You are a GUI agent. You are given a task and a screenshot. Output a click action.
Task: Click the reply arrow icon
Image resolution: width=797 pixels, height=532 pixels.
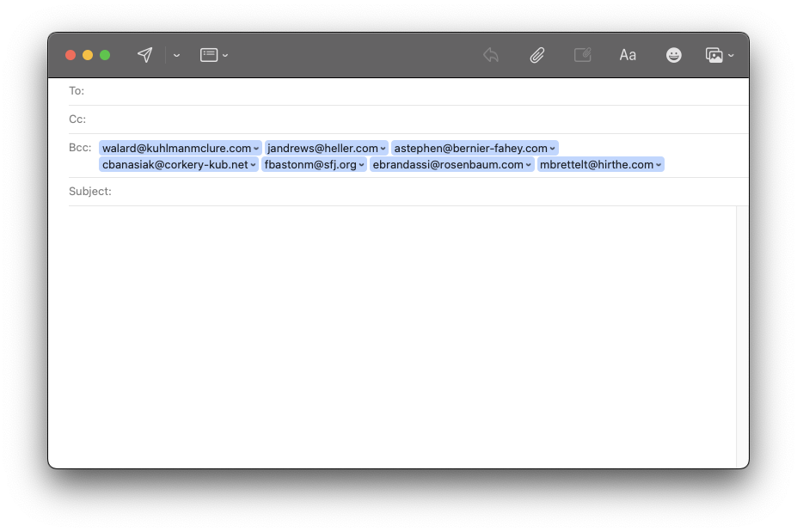[491, 55]
